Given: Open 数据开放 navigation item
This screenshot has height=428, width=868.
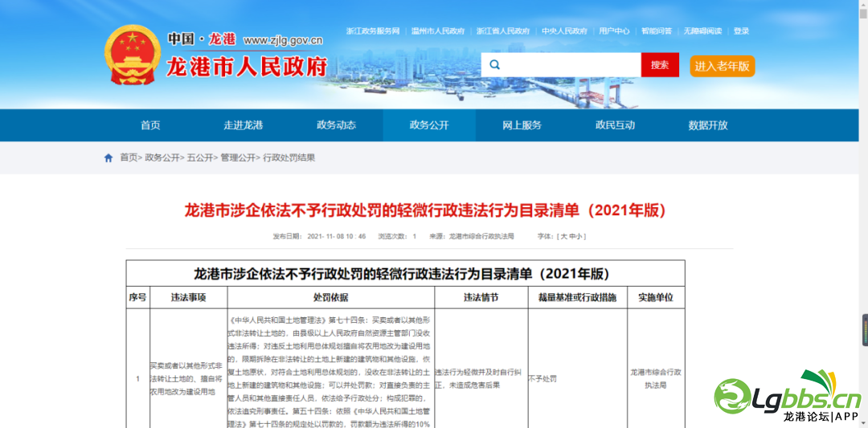Looking at the screenshot, I should [708, 125].
